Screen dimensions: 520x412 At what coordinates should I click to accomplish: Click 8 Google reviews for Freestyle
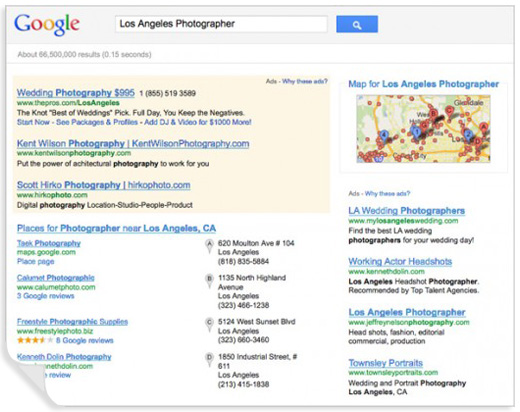[85, 340]
